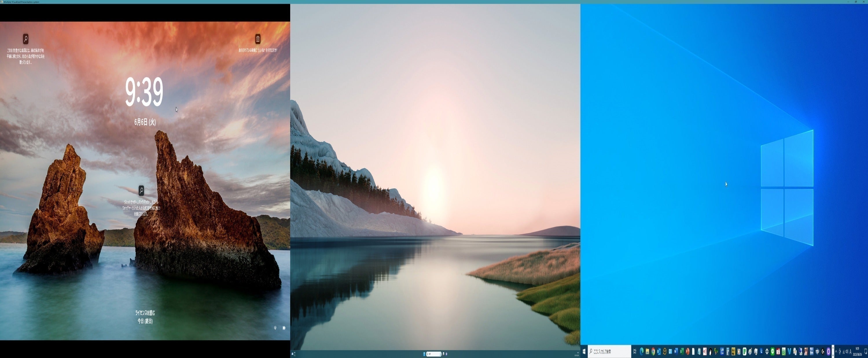Open the volume control in system tray
This screenshot has height=358, width=868.
click(x=847, y=352)
